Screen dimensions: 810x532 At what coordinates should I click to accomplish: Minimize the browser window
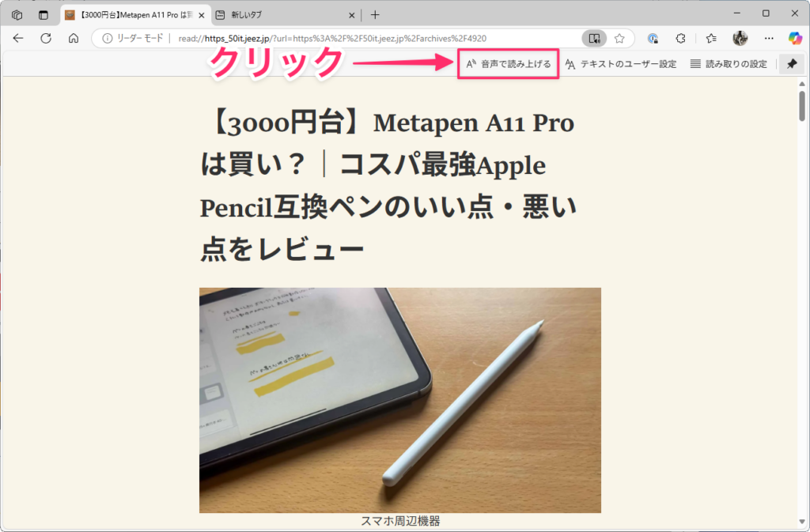737,13
